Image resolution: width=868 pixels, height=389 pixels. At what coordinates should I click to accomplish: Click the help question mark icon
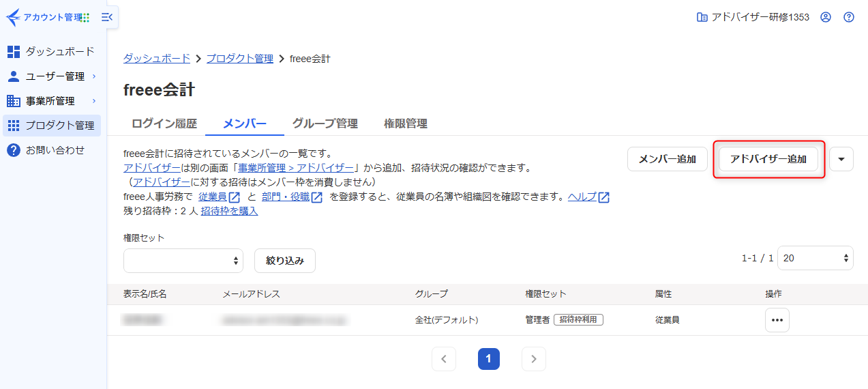tap(849, 17)
